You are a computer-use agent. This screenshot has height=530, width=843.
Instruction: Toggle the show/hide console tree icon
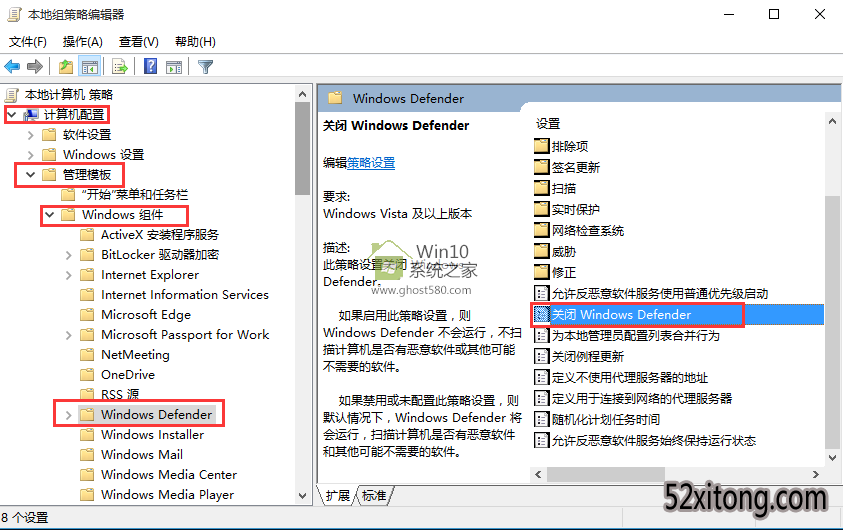click(x=90, y=67)
